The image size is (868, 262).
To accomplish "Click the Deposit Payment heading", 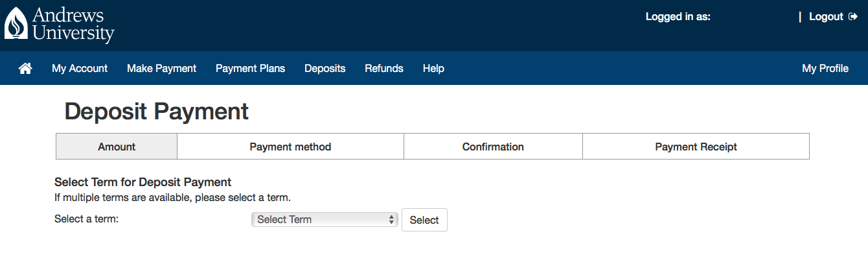I will (x=157, y=112).
